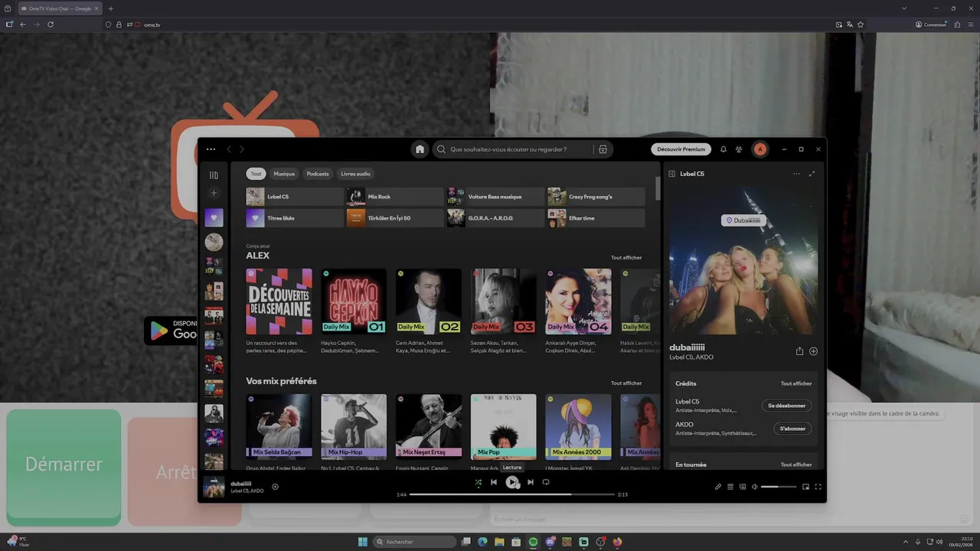Share the track from the right panel
The image size is (980, 551).
pyautogui.click(x=799, y=351)
